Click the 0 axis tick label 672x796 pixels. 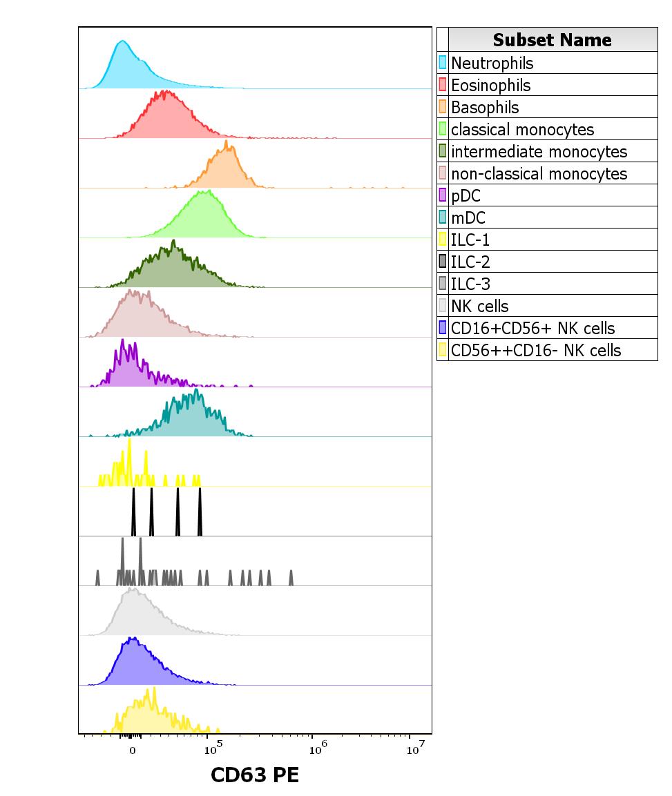(132, 751)
